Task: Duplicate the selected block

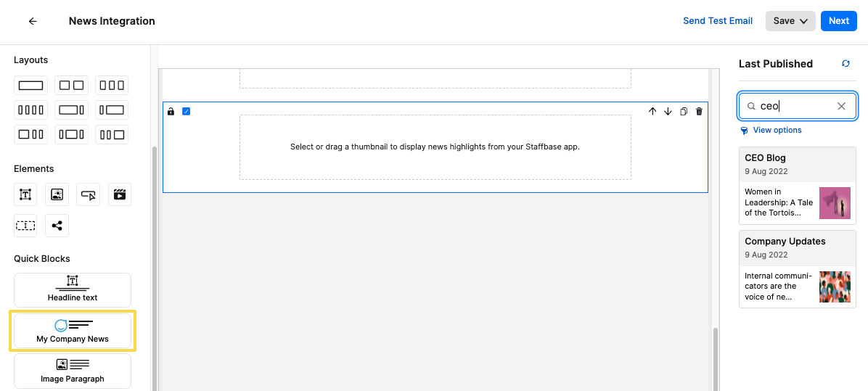Action: [684, 111]
